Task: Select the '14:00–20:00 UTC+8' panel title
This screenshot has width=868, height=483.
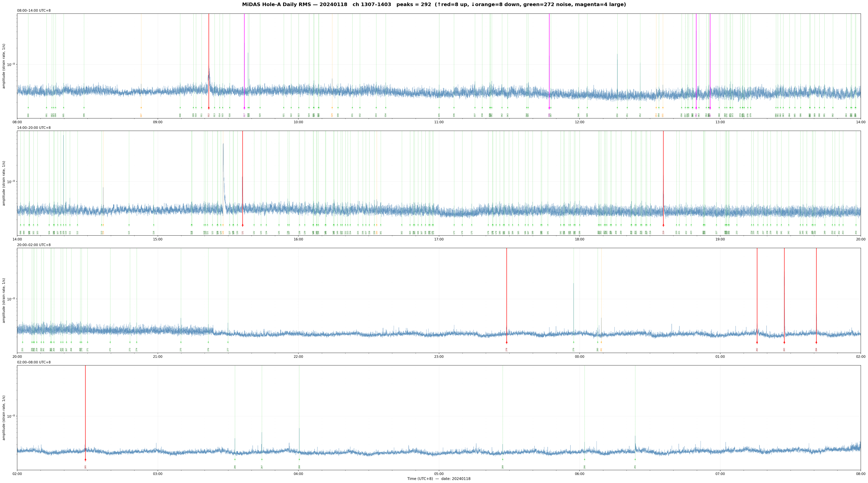Action: pyautogui.click(x=34, y=128)
